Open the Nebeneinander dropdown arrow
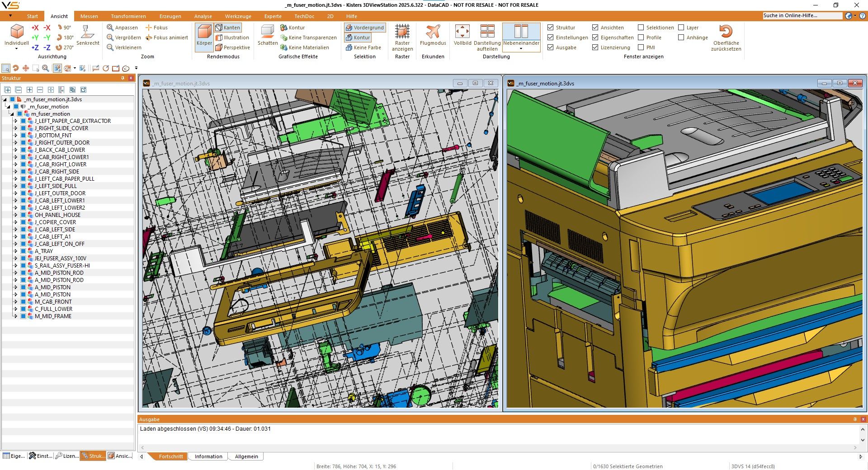 (x=521, y=48)
